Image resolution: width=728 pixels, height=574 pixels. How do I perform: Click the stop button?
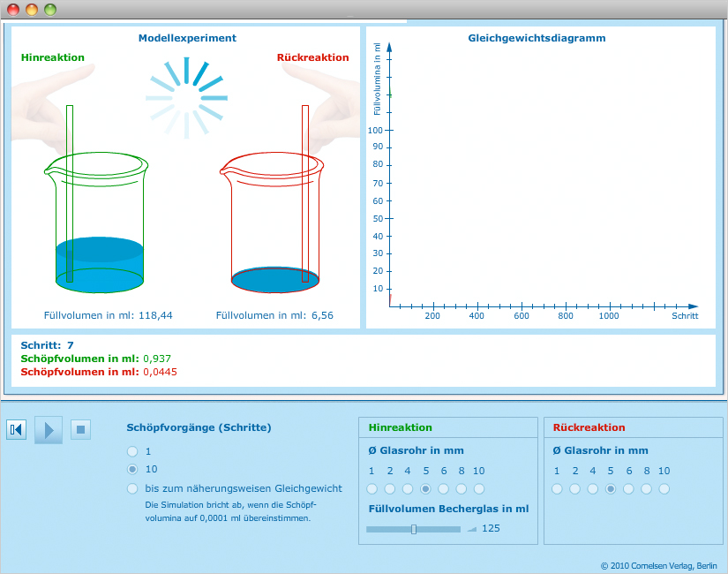point(81,430)
